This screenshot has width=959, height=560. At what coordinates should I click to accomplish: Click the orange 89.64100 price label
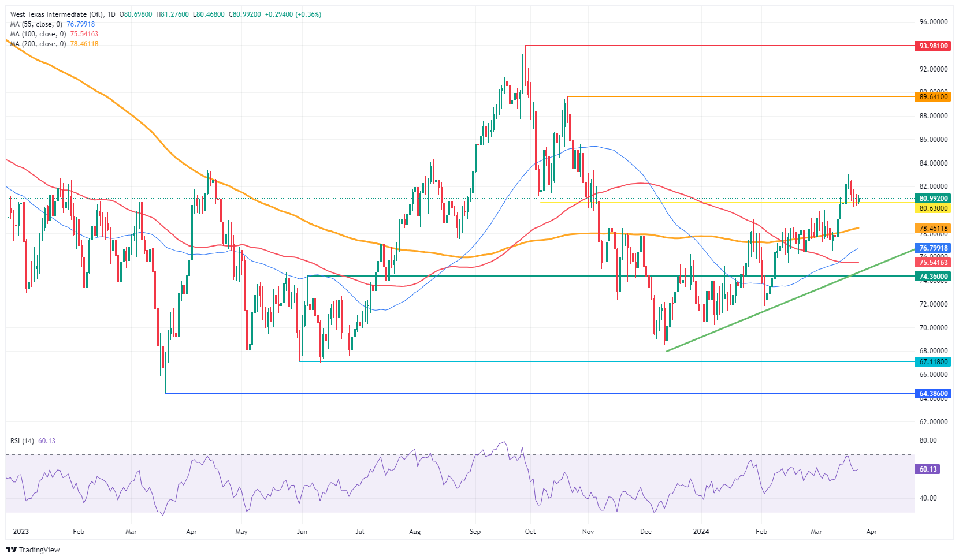tap(933, 96)
